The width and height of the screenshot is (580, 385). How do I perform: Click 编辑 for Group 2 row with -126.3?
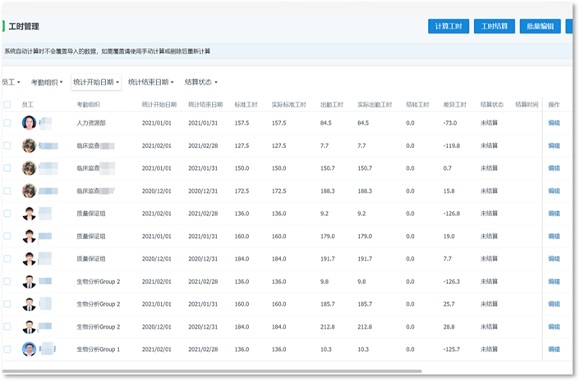click(x=554, y=281)
